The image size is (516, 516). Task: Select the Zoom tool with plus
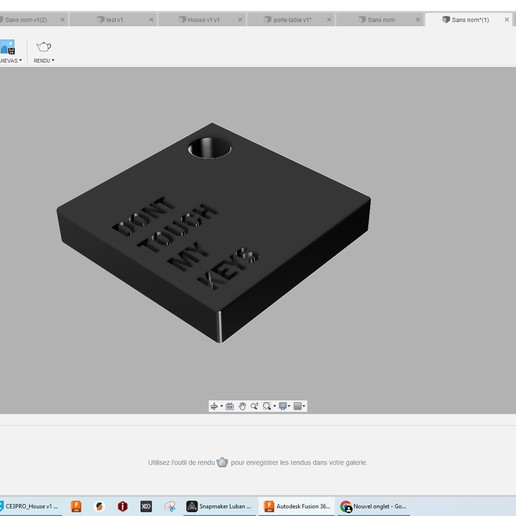point(254,406)
